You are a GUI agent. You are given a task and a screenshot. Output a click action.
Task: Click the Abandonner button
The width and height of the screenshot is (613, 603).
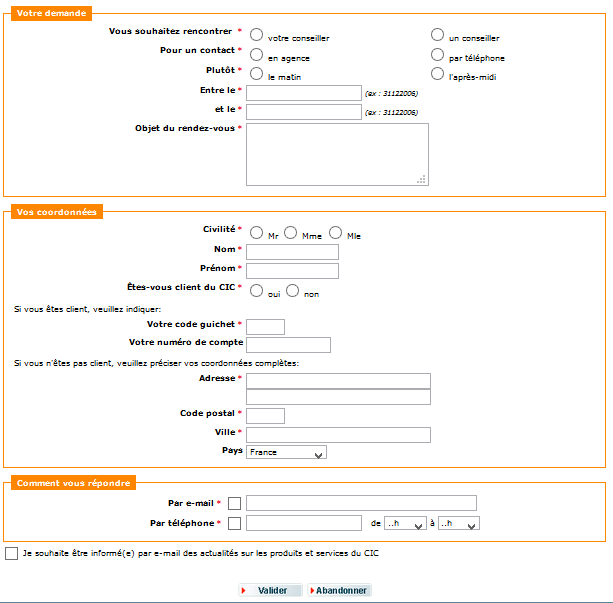339,590
